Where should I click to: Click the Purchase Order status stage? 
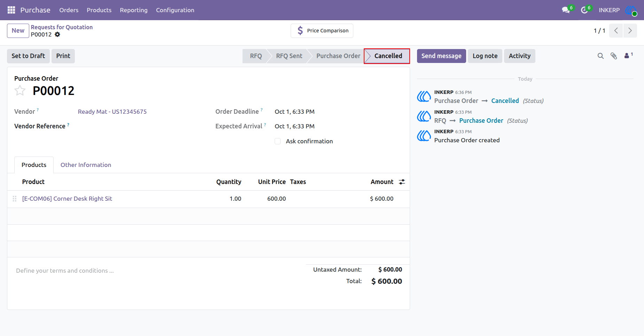pyautogui.click(x=338, y=56)
